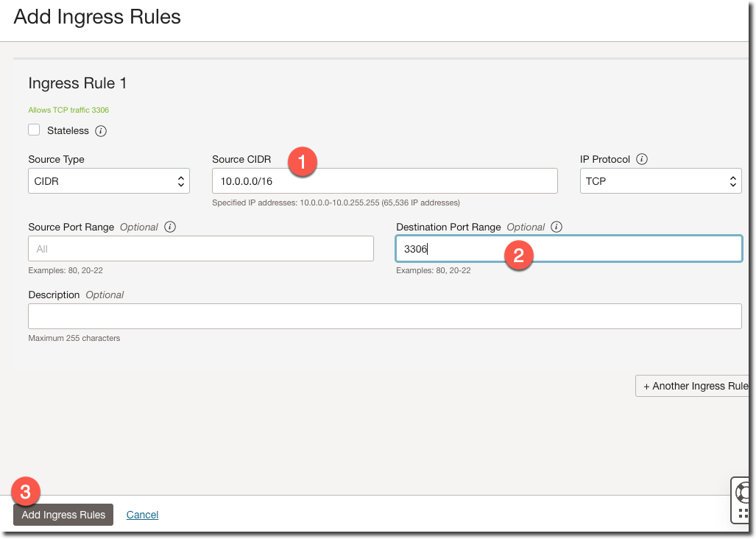
Task: Enable the Stateless checkbox
Action: (x=34, y=130)
